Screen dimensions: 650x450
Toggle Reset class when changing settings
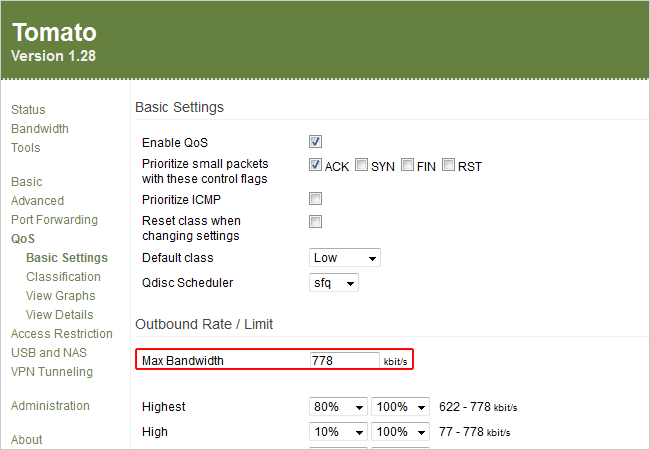tap(315, 221)
